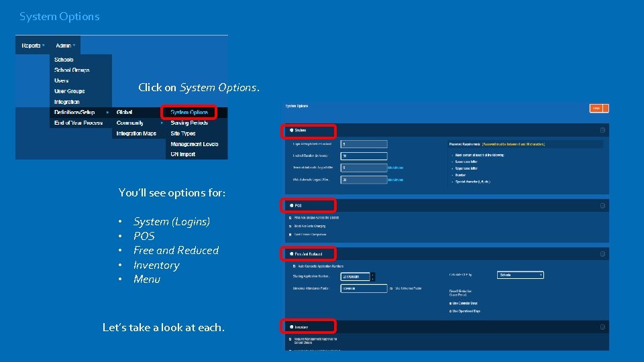The width and height of the screenshot is (644, 362).
Task: Select Management Levels menu entry
Action: [x=195, y=144]
